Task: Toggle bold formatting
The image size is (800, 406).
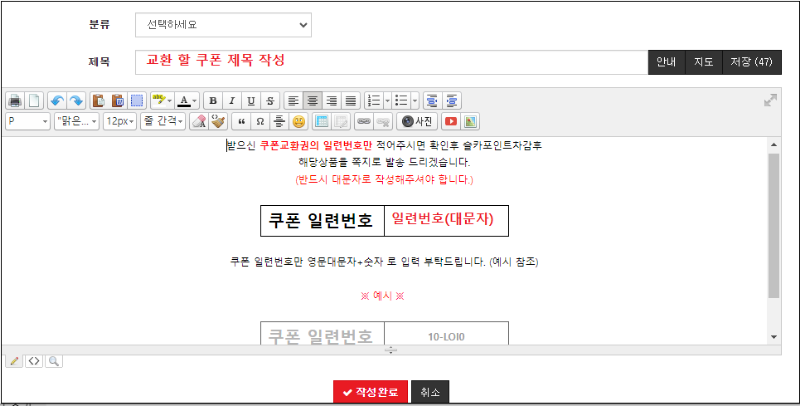Action: tap(212, 101)
